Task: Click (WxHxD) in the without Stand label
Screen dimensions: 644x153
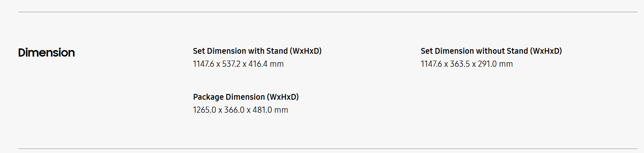Action: [546, 51]
